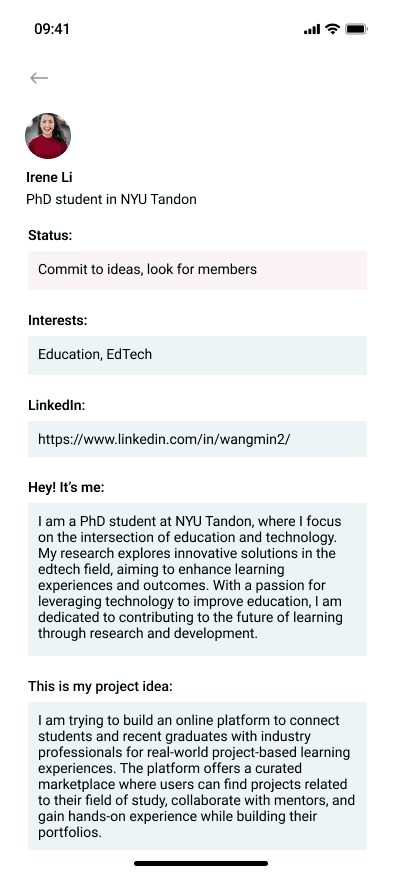Tap the cellular signal bars icon
Screen dimensions: 402x874
pyautogui.click(x=312, y=30)
